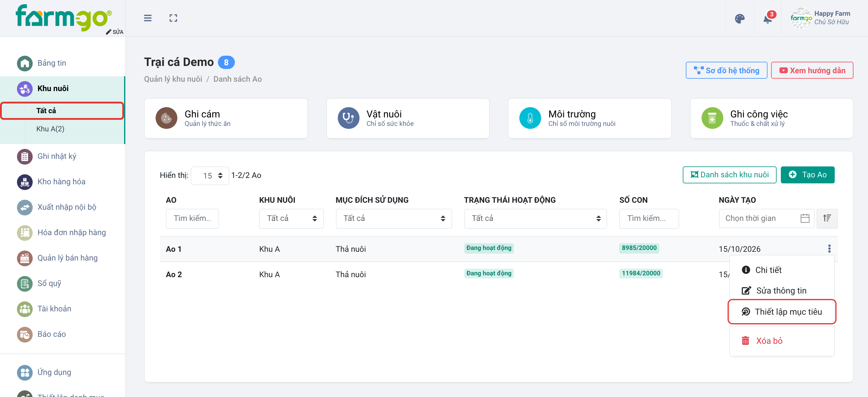Select Khu A(2) in the sidebar
The image size is (868, 397).
[x=50, y=129]
